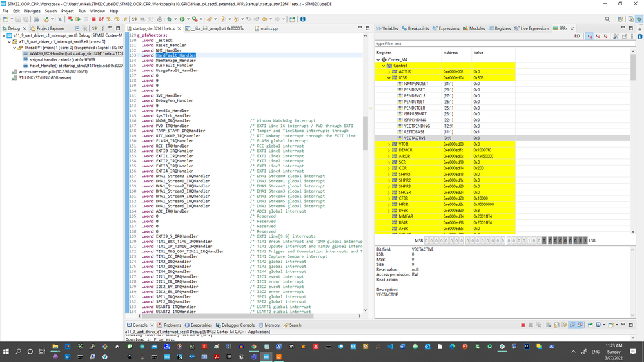Click the Pin Console icon
Screen dimensions: 644x362
tap(590, 325)
